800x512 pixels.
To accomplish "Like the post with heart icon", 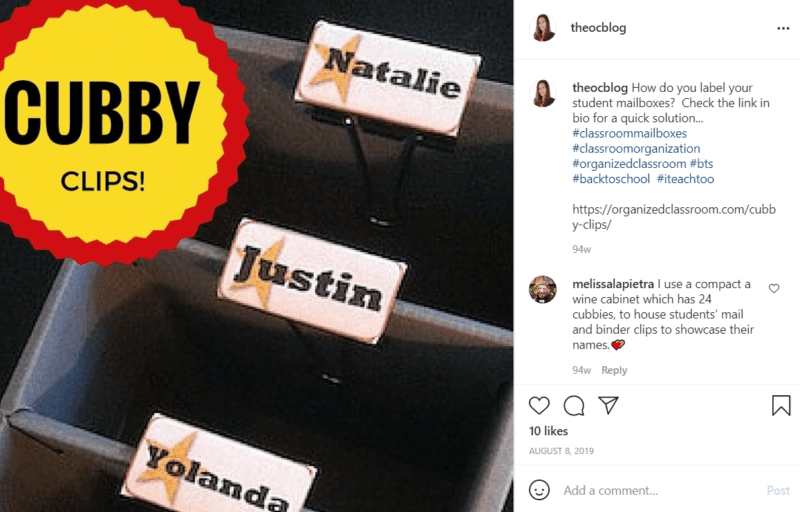I will pos(539,405).
